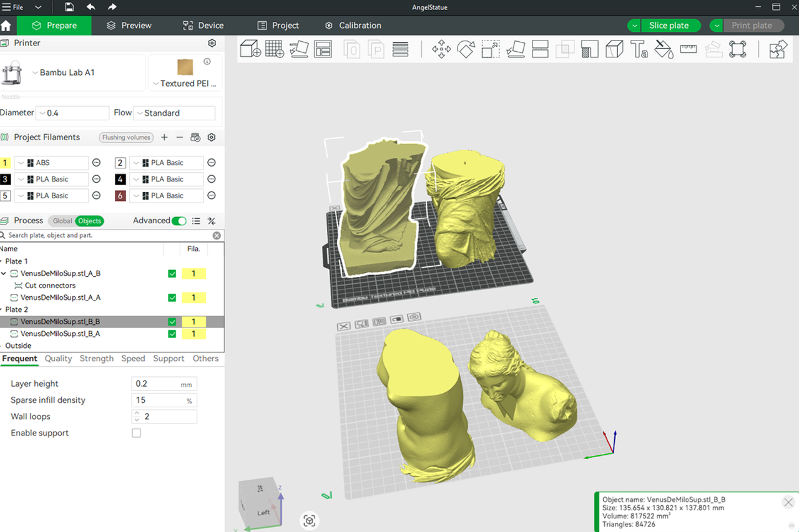Click the process list icon next to Advanced toggle

point(196,221)
